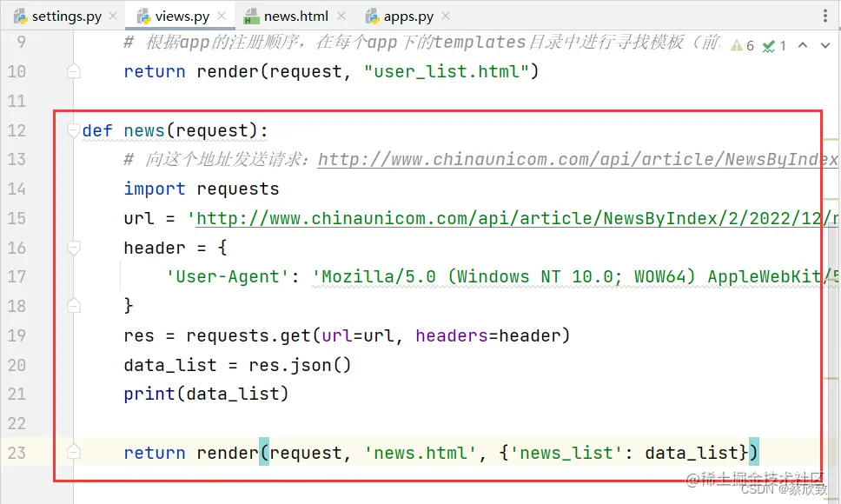Open the apps.py tab
This screenshot has height=504, width=841.
point(408,17)
